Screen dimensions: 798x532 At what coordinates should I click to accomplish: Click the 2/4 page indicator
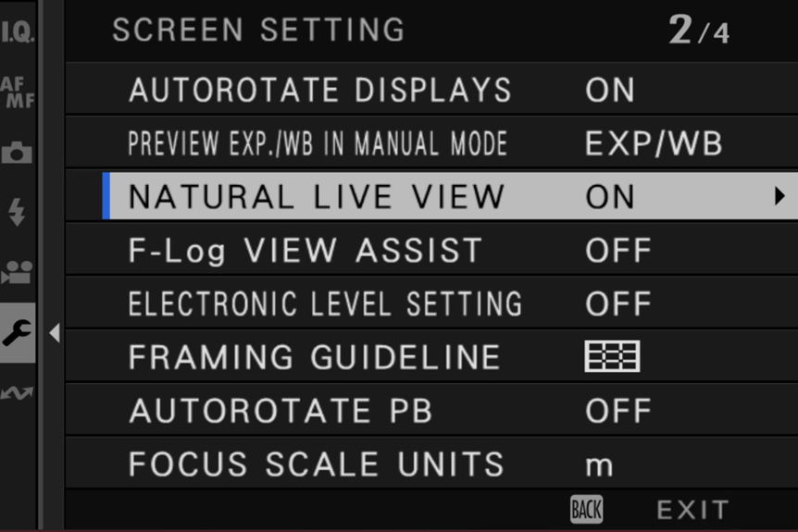pos(699,30)
